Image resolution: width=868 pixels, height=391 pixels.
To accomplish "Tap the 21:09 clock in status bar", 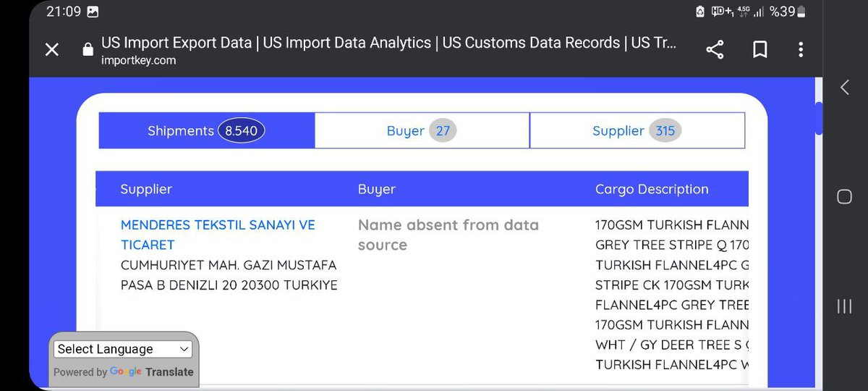I will click(63, 12).
